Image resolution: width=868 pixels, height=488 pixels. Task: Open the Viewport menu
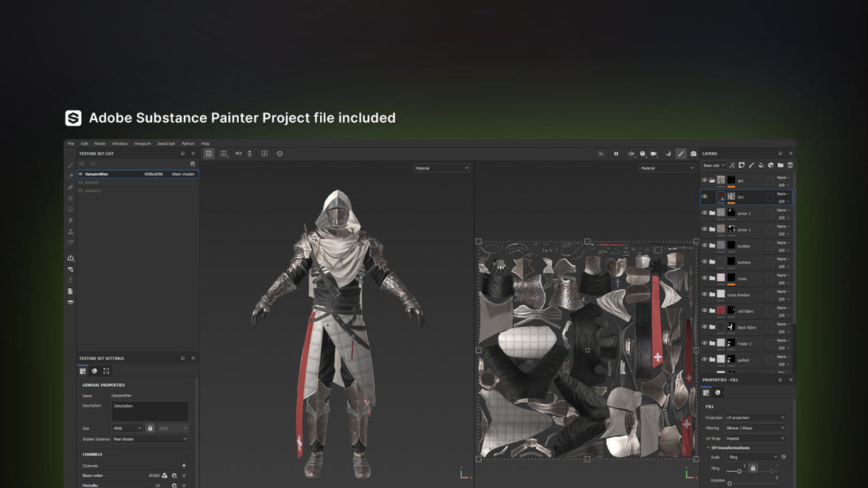click(143, 143)
